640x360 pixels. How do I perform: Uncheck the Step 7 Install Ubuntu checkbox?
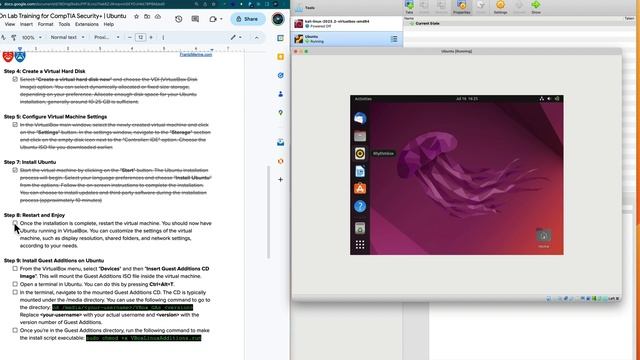point(15,170)
